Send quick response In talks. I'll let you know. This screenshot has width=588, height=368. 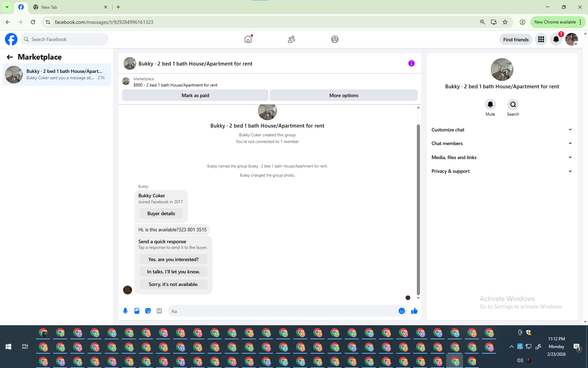click(x=173, y=272)
